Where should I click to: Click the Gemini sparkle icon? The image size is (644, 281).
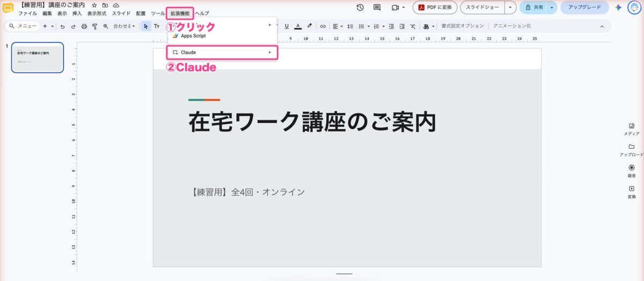(x=618, y=8)
